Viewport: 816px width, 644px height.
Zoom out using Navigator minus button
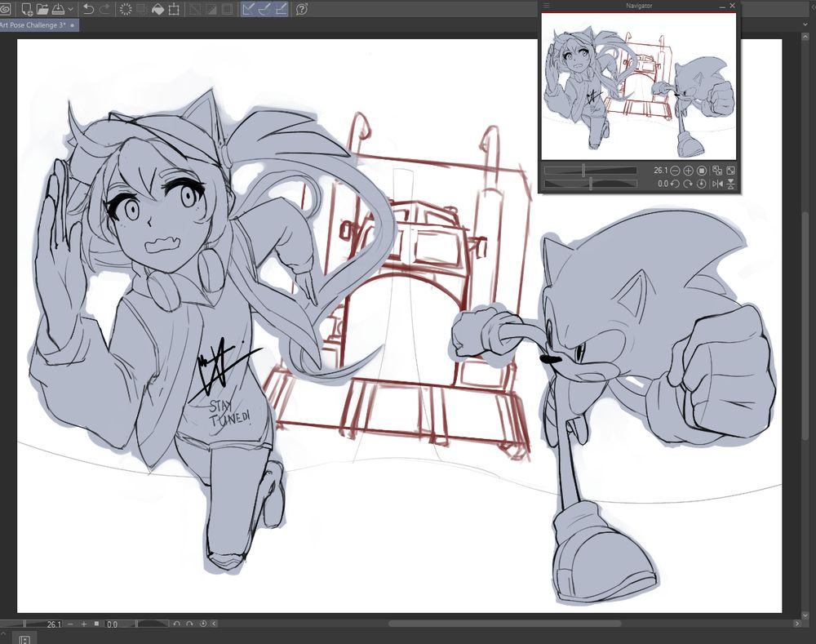tap(675, 171)
